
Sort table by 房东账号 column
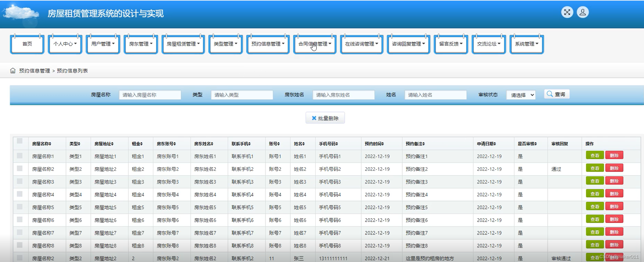point(166,144)
